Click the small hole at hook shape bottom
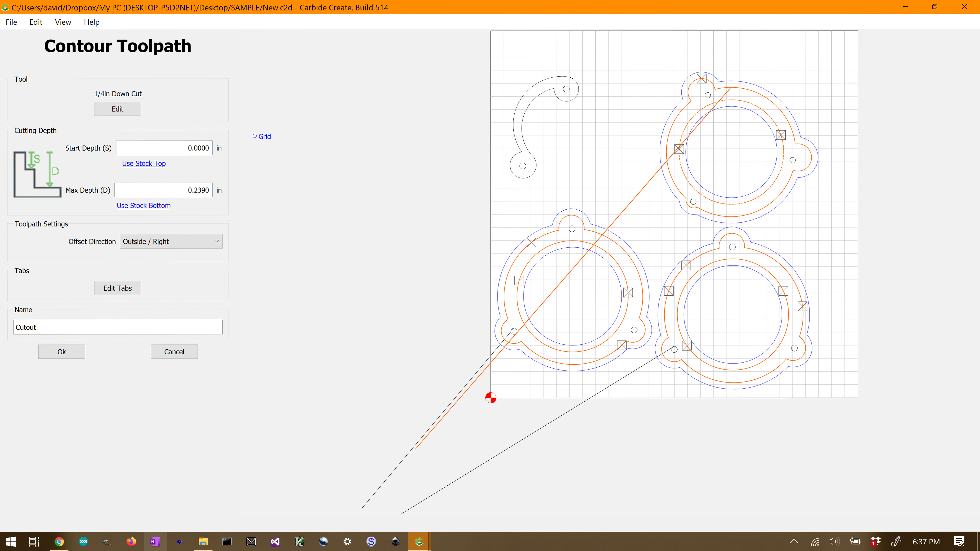Viewport: 980px width, 551px height. coord(523,166)
